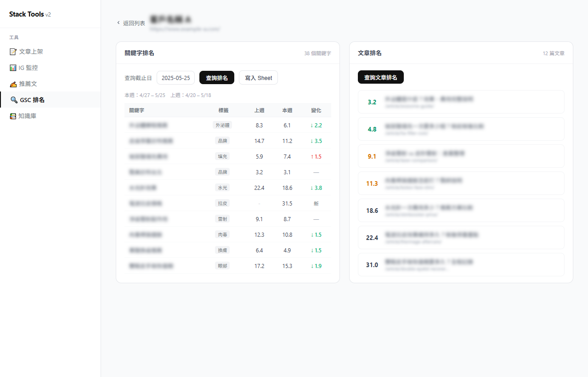Click the ↓ 2.2 change value
Image resolution: width=588 pixels, height=377 pixels.
click(x=316, y=125)
